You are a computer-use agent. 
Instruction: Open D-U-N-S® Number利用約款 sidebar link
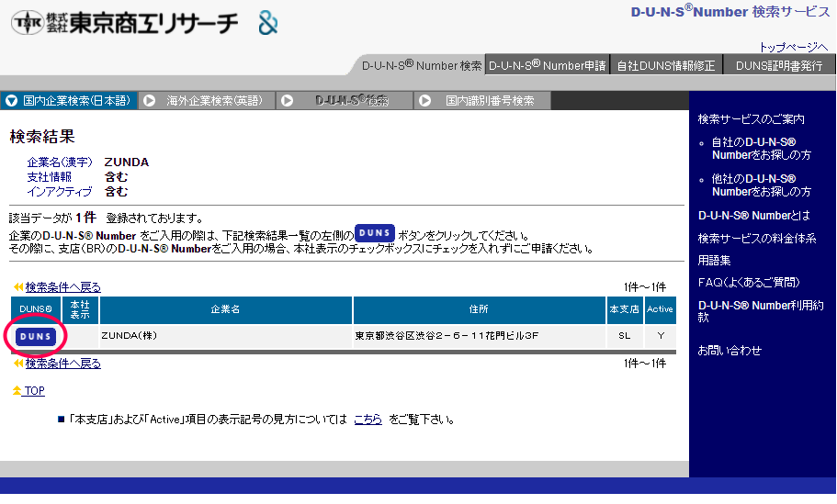coord(761,311)
